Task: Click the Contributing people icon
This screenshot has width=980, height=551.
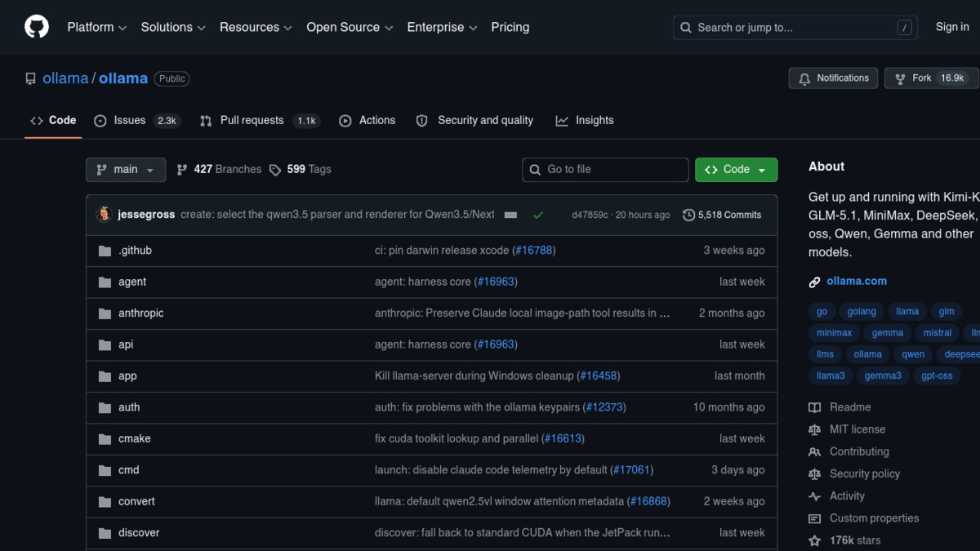Action: [814, 451]
